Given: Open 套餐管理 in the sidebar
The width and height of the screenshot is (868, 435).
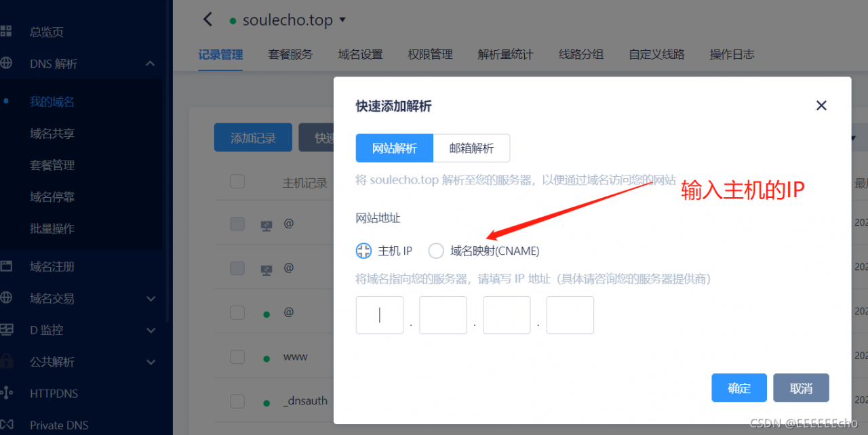Looking at the screenshot, I should coord(52,165).
